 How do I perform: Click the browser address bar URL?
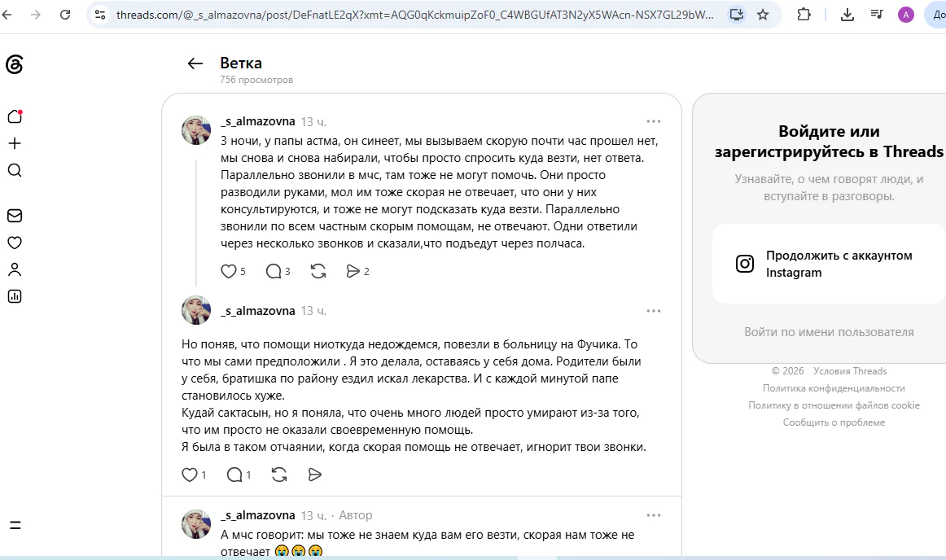414,15
